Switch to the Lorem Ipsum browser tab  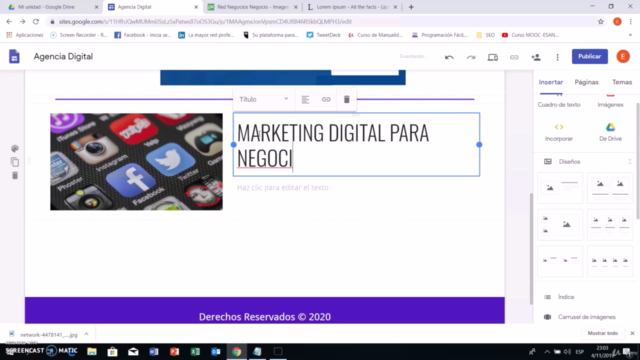(352, 7)
